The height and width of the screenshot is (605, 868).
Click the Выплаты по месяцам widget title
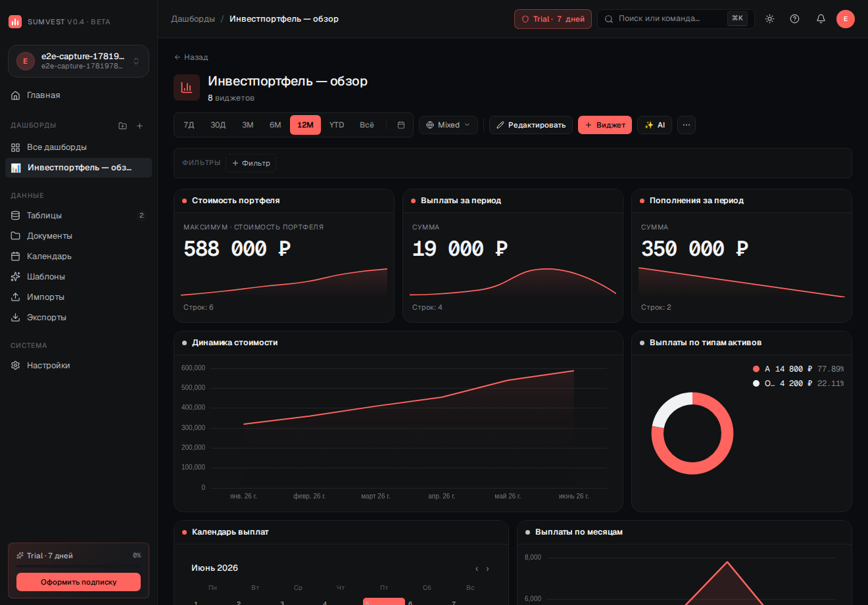579,532
